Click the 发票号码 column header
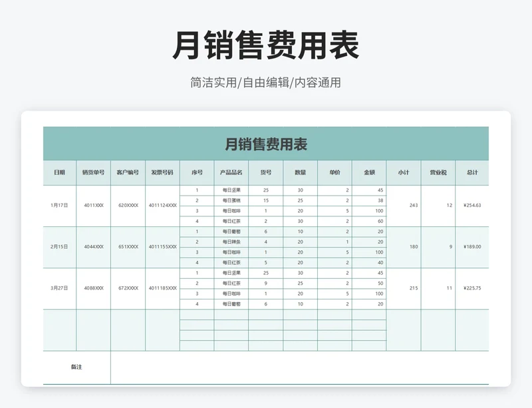Image resolution: width=532 pixels, height=408 pixels. coord(162,172)
